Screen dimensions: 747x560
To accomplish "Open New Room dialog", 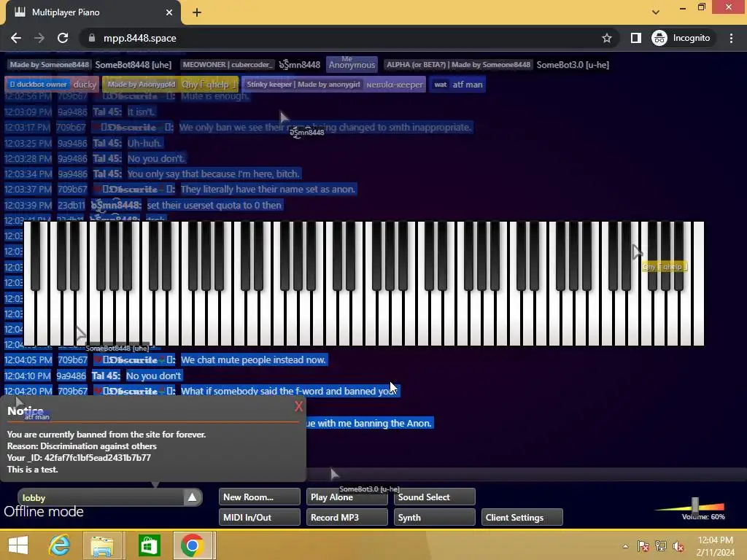I will click(x=259, y=497).
